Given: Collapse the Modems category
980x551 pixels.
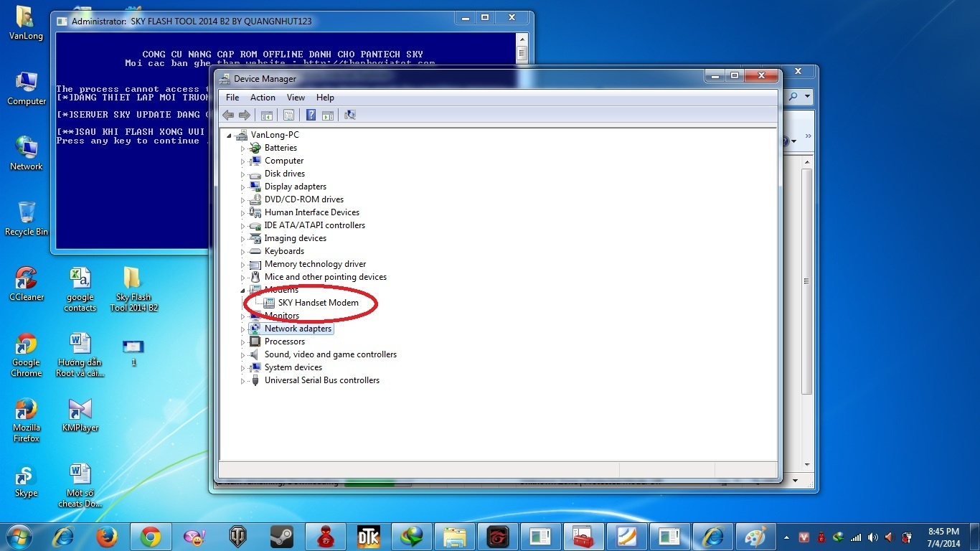Looking at the screenshot, I should point(242,290).
